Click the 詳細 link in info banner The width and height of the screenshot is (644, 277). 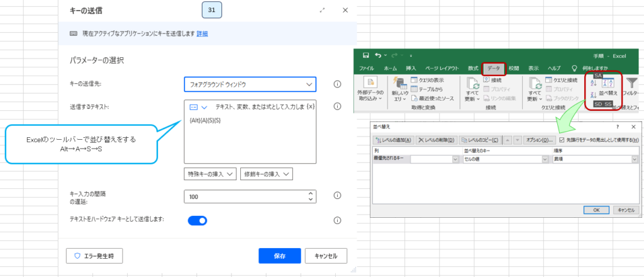[202, 33]
